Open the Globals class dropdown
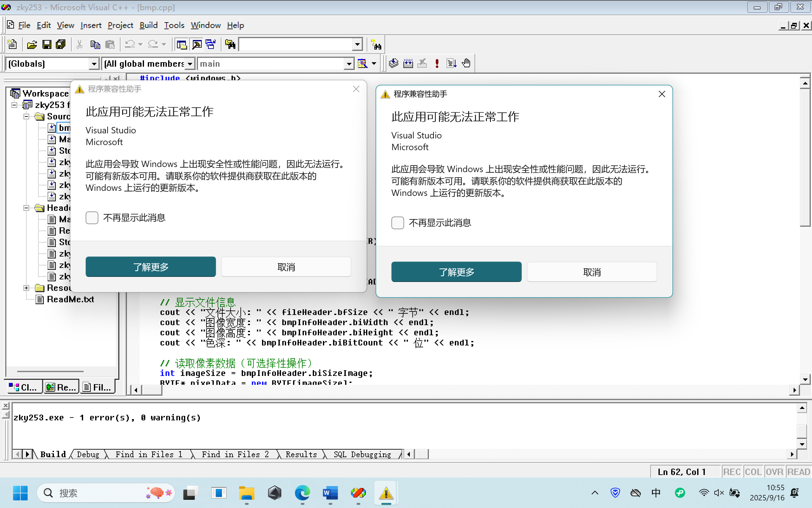 tap(94, 64)
